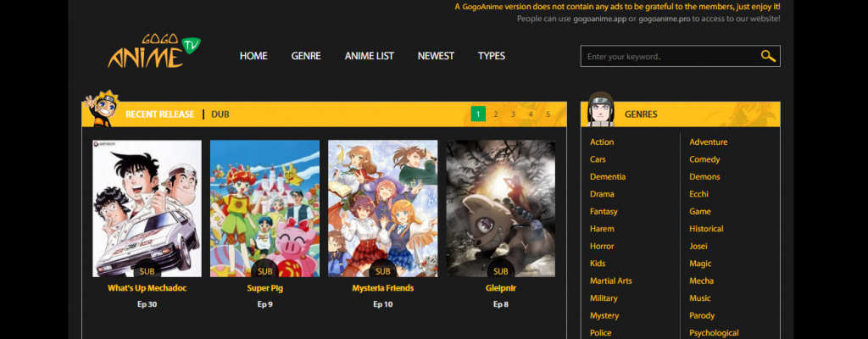
Task: Go to page 5 of releases
Action: (x=548, y=114)
